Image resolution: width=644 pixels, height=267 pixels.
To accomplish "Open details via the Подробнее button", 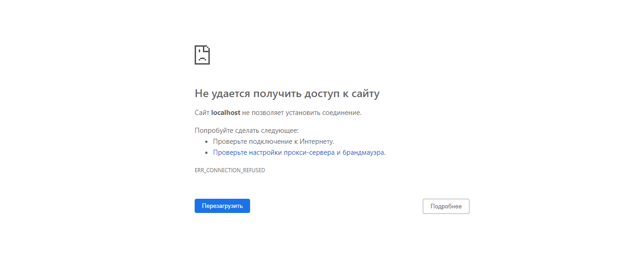I will [x=446, y=206].
